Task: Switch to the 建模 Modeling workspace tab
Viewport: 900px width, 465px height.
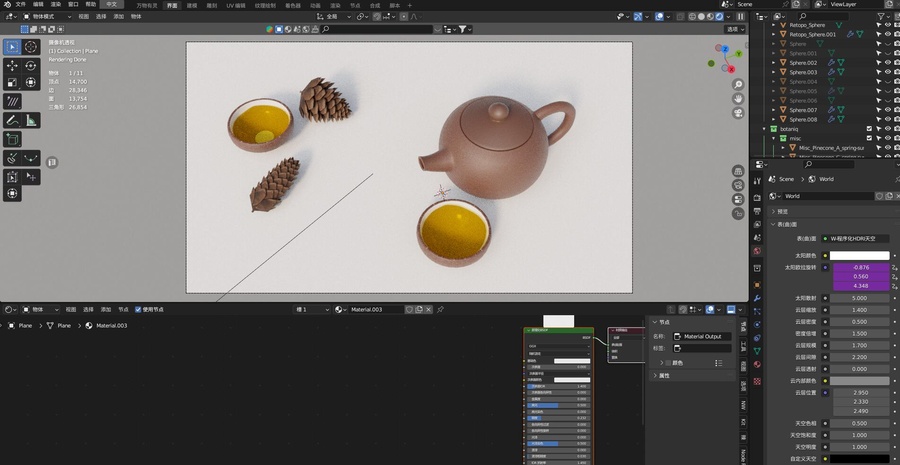Action: click(x=192, y=5)
